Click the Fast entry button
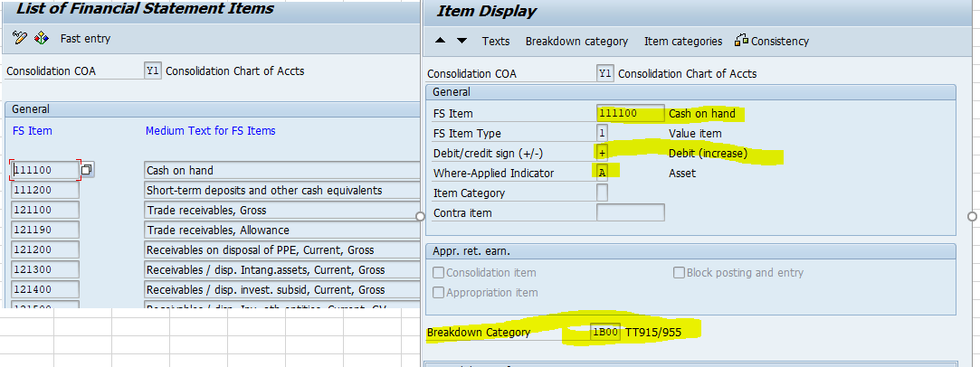The image size is (980, 367). [83, 38]
